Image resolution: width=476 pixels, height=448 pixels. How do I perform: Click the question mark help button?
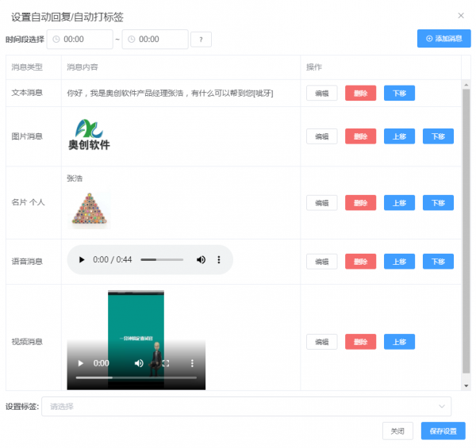pos(201,39)
